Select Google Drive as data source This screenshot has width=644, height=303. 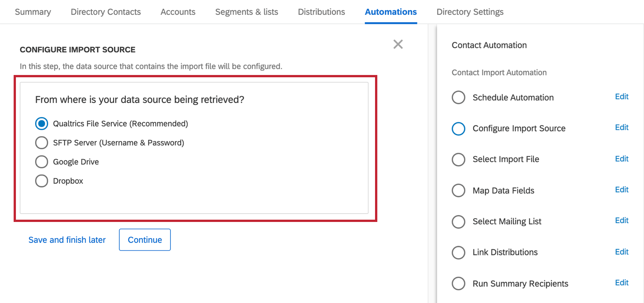point(42,162)
